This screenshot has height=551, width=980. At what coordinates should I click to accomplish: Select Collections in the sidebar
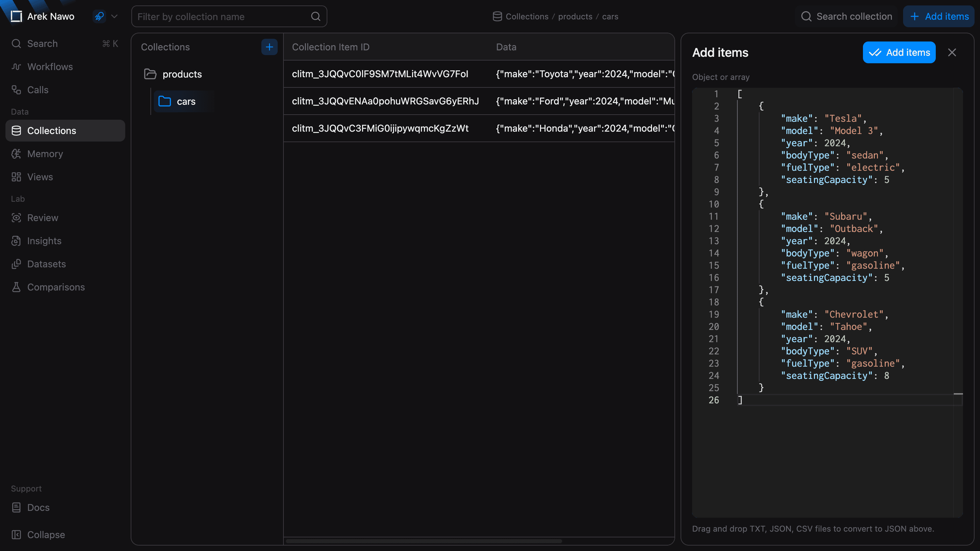click(65, 131)
